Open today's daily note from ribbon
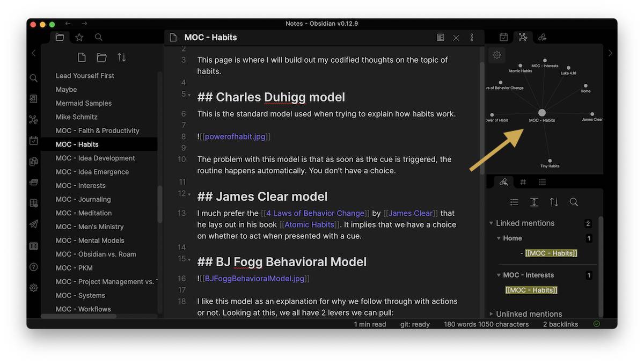The image size is (644, 364). click(x=34, y=141)
